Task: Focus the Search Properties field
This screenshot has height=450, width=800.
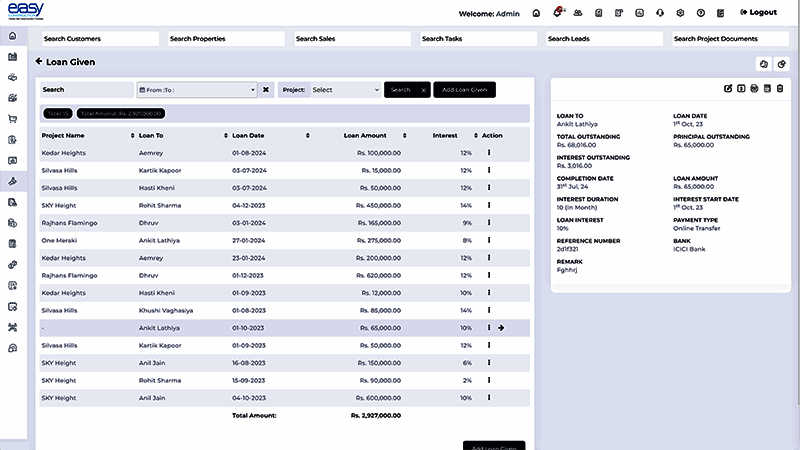Action: (x=226, y=39)
